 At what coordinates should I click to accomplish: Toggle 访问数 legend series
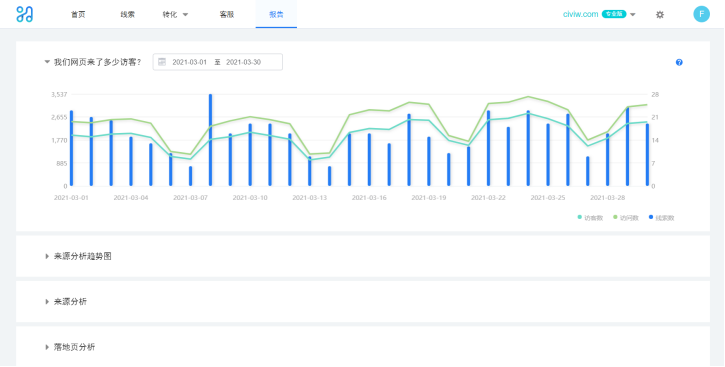pyautogui.click(x=626, y=218)
